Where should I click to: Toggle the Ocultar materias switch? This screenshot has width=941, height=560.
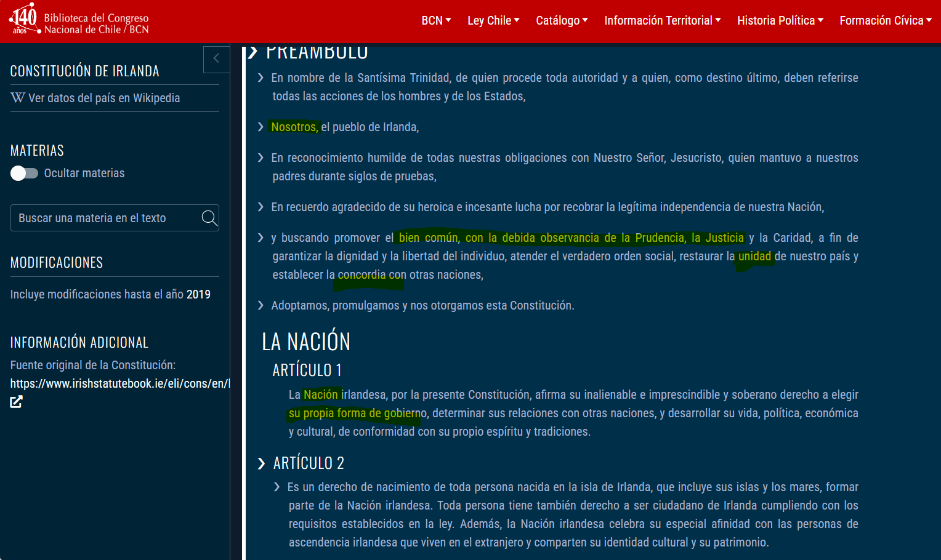(x=24, y=174)
